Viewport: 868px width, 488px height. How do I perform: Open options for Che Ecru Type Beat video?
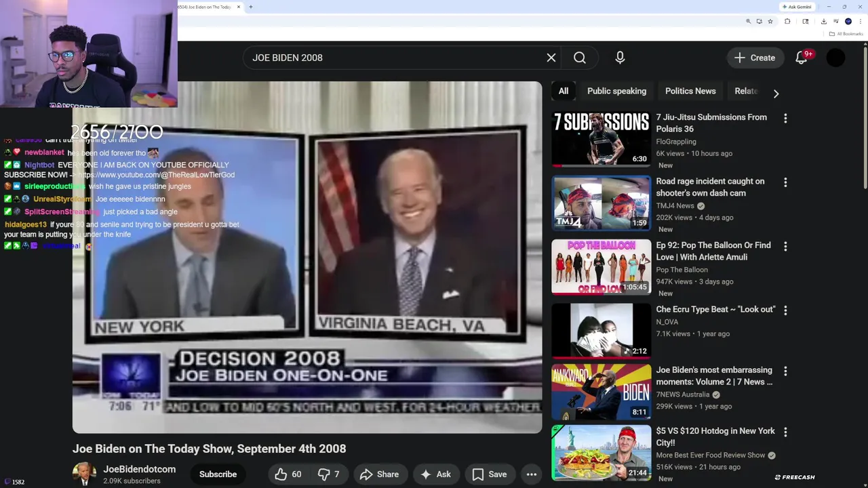click(785, 310)
